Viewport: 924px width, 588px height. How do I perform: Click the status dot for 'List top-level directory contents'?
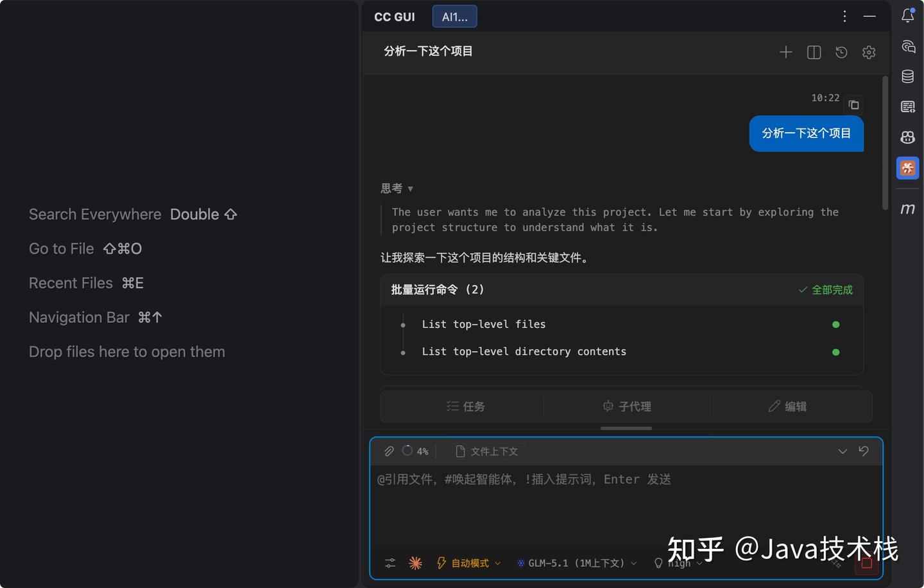tap(835, 352)
